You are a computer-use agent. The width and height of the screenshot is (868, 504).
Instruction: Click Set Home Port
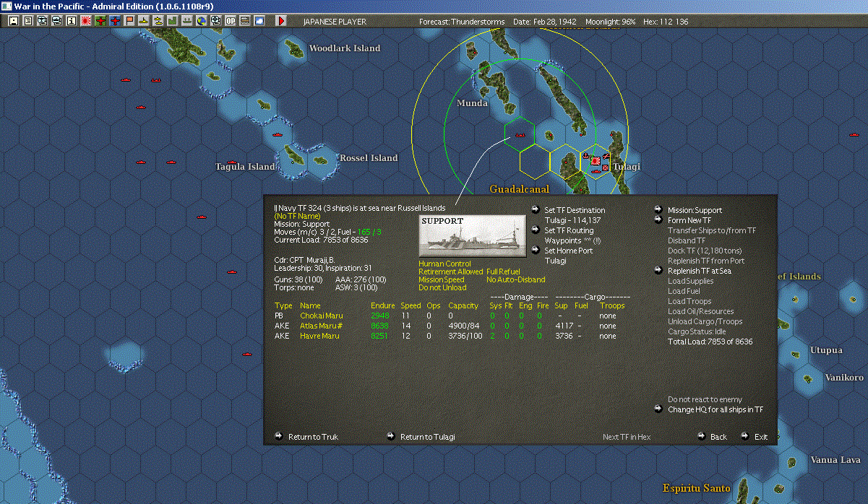pyautogui.click(x=568, y=251)
